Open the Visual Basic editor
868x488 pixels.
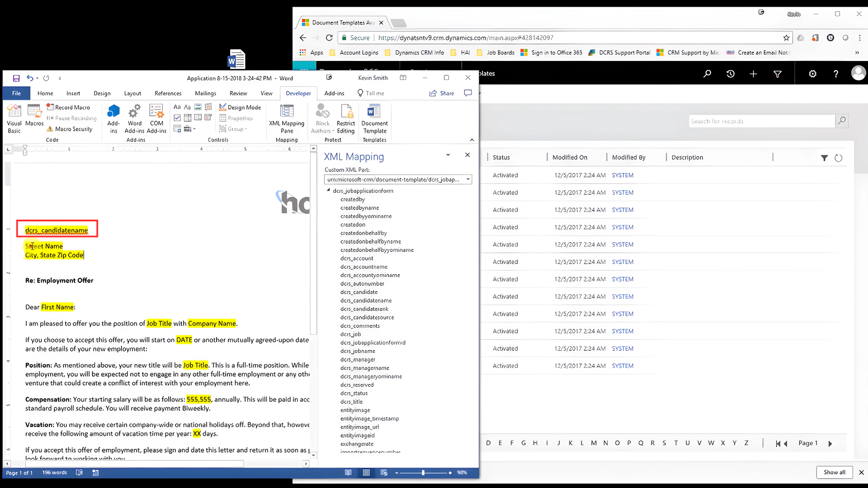(x=14, y=119)
